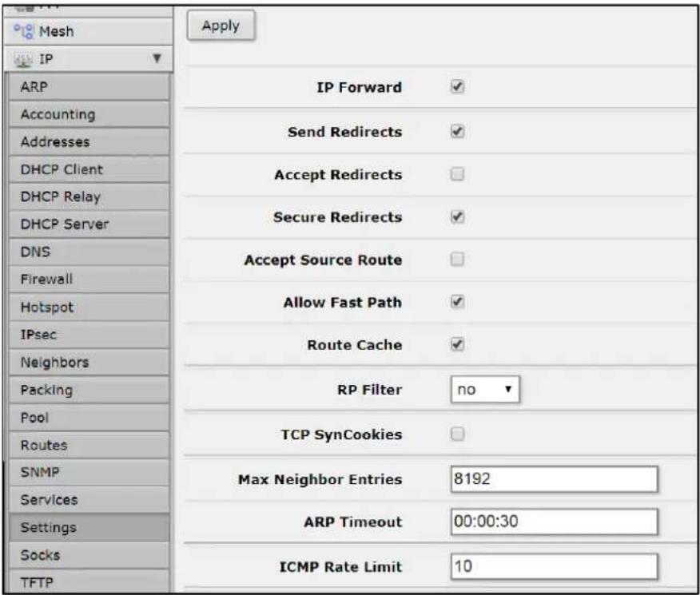Screen dimensions: 700x595
Task: Open DNS settings page
Action: (89, 252)
